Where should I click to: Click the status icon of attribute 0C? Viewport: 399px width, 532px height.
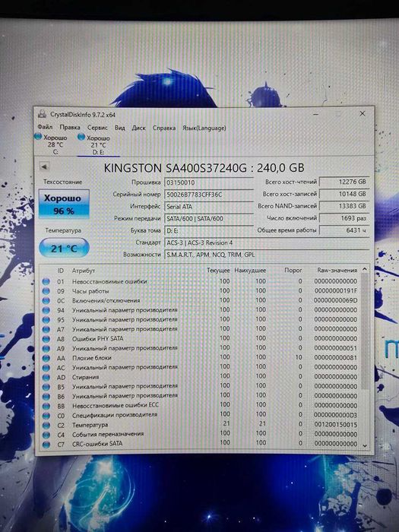46,301
